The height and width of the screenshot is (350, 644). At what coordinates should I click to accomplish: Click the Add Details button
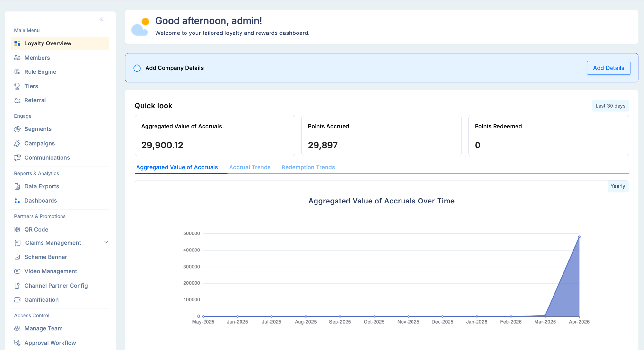(x=609, y=68)
